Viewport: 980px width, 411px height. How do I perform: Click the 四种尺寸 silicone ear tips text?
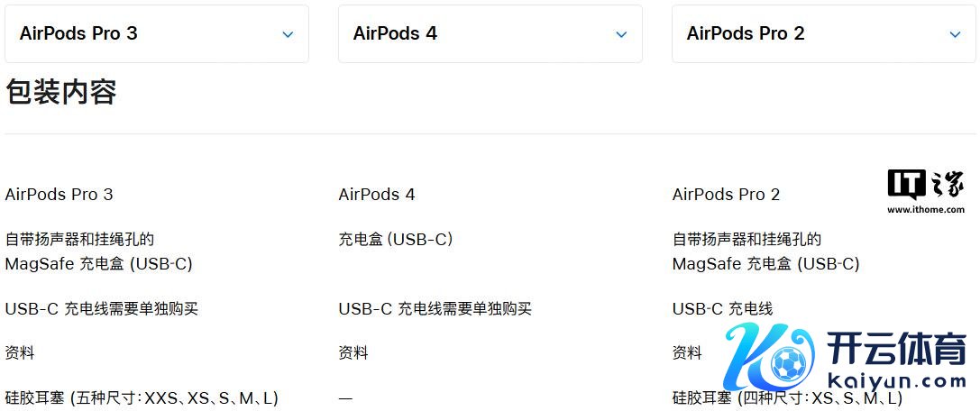pyautogui.click(x=787, y=397)
